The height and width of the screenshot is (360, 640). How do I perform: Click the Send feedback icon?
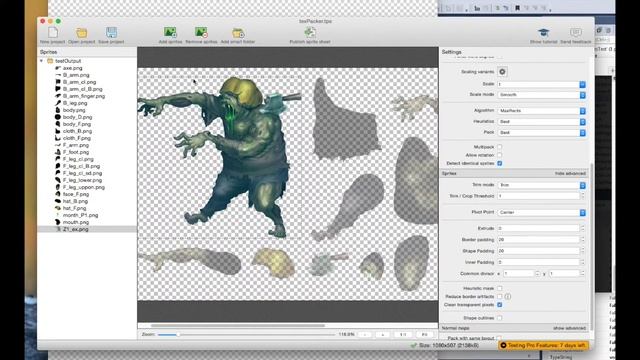click(x=576, y=32)
